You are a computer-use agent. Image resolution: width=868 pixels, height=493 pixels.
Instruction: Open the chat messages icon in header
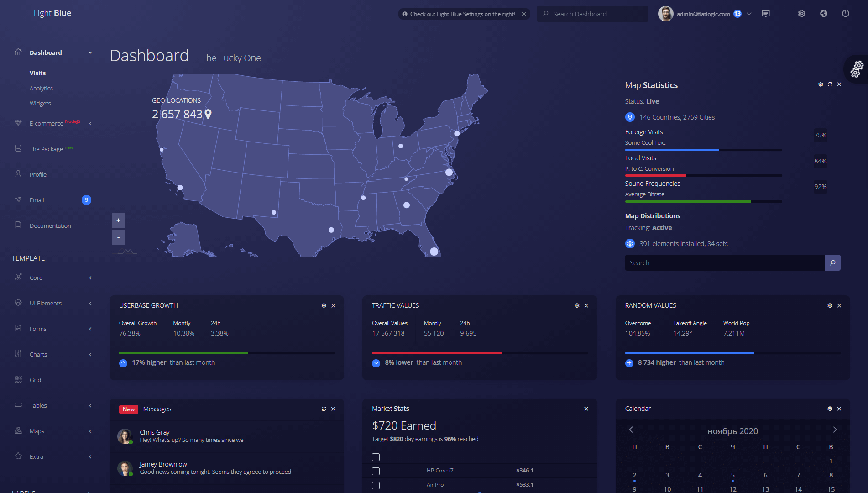(x=766, y=14)
